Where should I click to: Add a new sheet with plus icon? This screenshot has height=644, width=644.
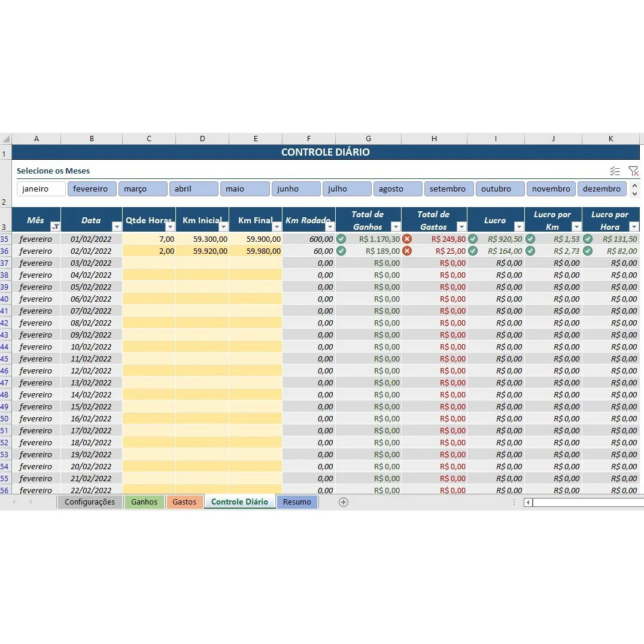click(x=344, y=502)
